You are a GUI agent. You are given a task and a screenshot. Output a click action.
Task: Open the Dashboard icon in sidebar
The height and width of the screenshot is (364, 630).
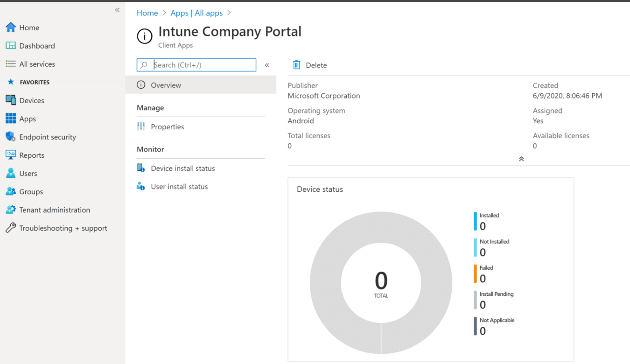coord(11,46)
